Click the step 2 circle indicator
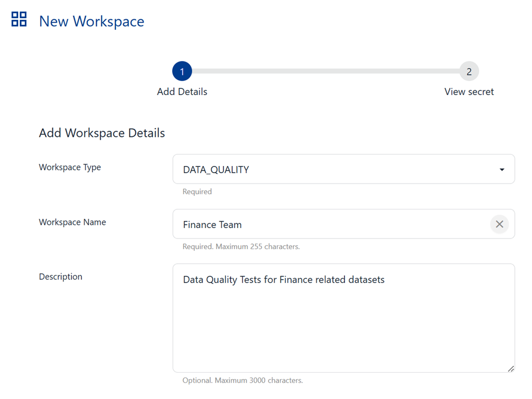This screenshot has width=532, height=399. click(x=469, y=71)
